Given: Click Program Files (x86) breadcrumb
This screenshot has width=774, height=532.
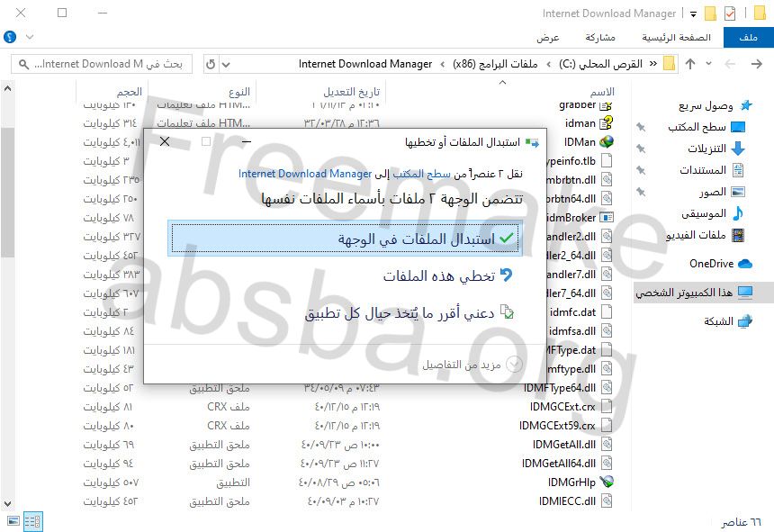Looking at the screenshot, I should [x=495, y=64].
